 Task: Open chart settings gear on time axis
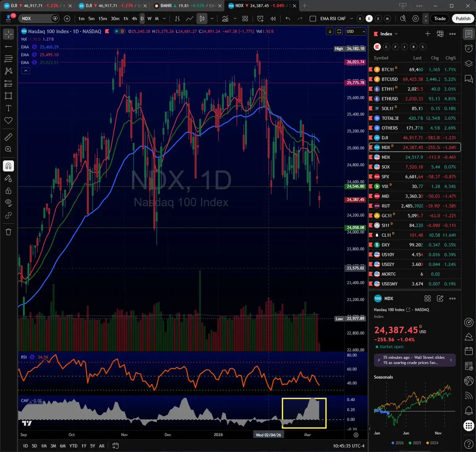coord(356,435)
